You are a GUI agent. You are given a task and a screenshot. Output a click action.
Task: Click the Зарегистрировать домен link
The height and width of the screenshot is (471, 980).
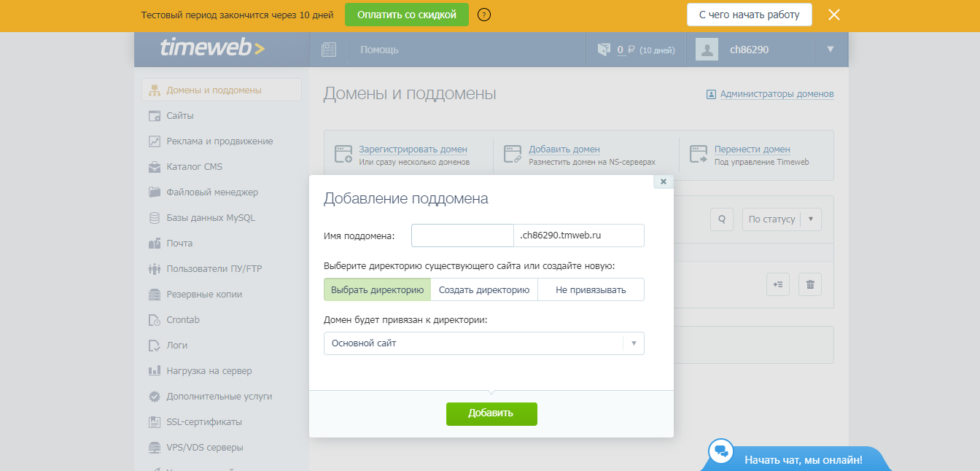pyautogui.click(x=413, y=149)
